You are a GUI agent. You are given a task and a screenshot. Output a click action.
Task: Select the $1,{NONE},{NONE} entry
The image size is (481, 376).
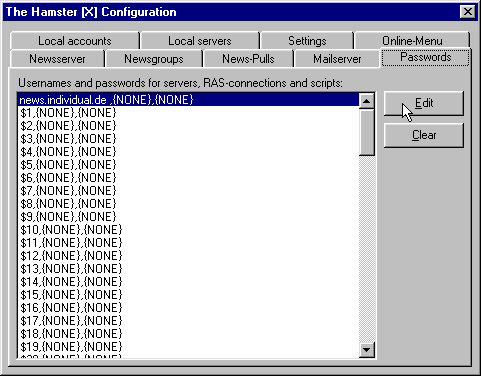pos(188,113)
